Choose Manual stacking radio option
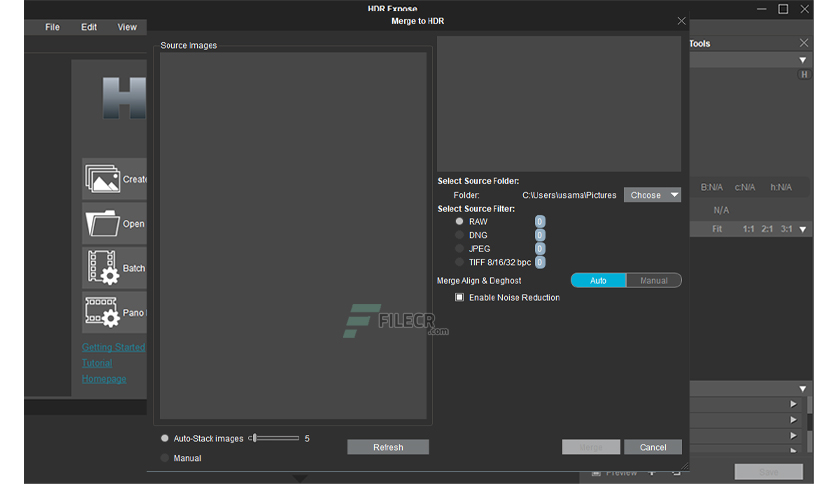The image size is (836, 484). 165,458
